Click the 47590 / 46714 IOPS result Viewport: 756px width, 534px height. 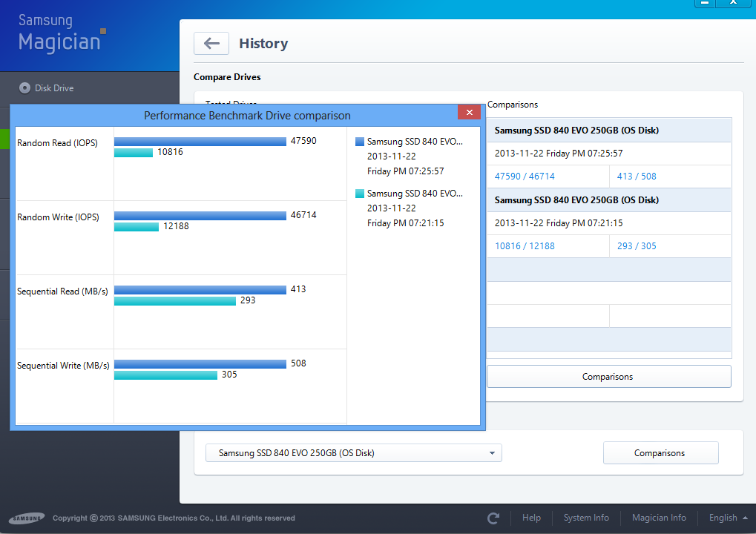(525, 177)
